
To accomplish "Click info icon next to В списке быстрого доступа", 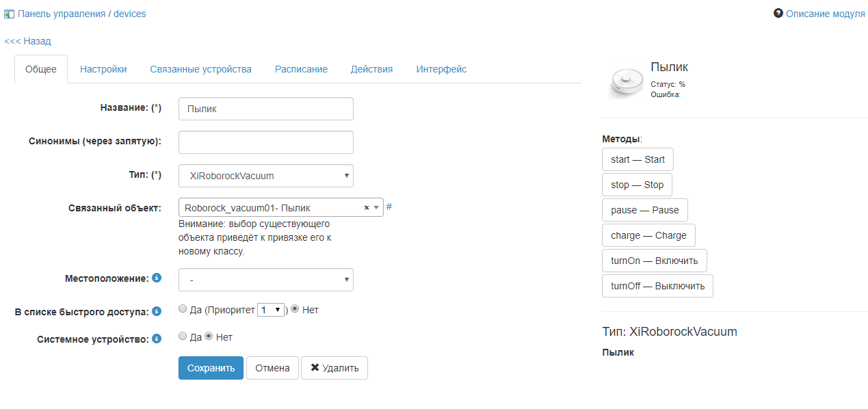I will pyautogui.click(x=157, y=311).
